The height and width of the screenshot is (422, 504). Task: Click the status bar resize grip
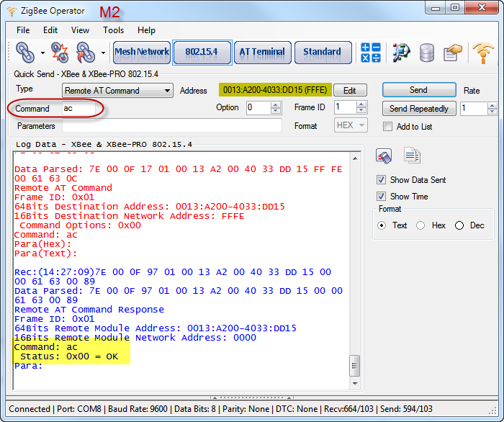click(x=493, y=411)
